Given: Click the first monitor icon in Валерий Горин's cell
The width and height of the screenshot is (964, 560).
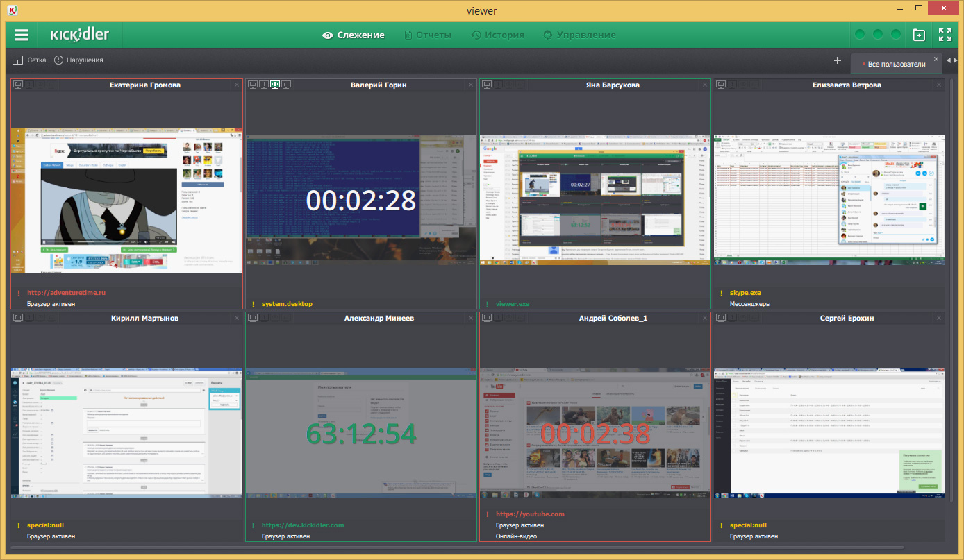Looking at the screenshot, I should tap(253, 85).
